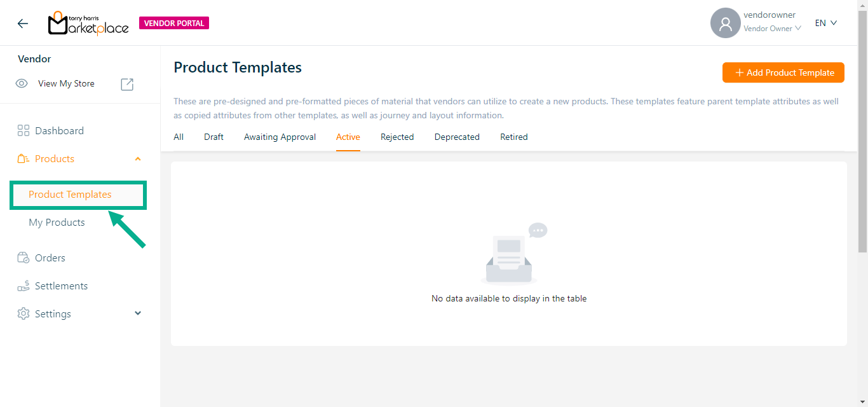The image size is (868, 407).
Task: Click the eye icon beside View My Store
Action: click(x=22, y=84)
